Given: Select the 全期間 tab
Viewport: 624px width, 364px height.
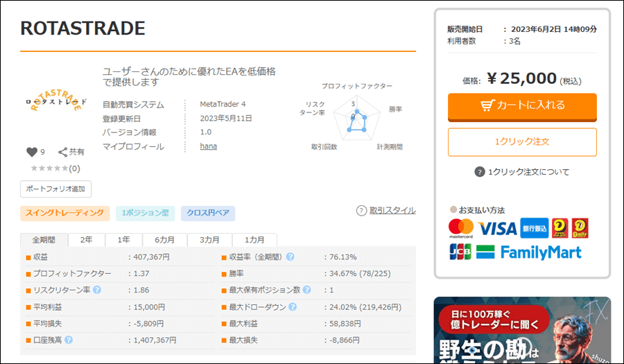Looking at the screenshot, I should tap(44, 240).
